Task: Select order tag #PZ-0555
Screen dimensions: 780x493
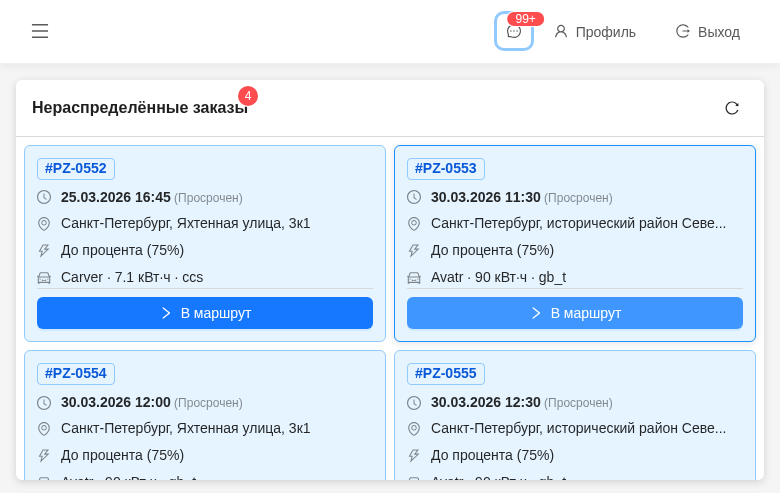Action: pos(446,373)
